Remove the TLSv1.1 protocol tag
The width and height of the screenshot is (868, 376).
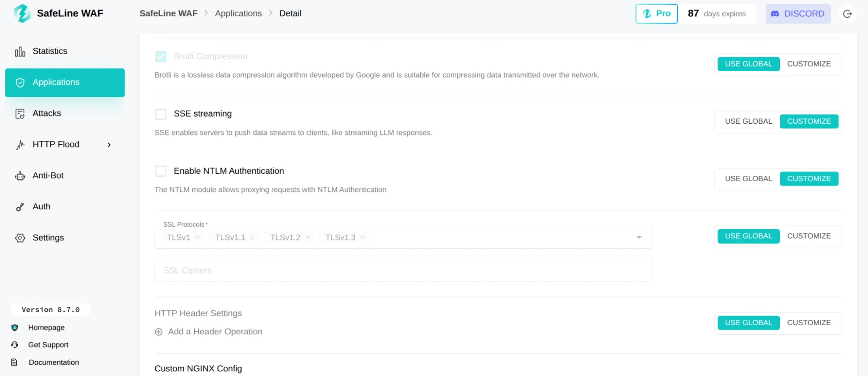tap(252, 237)
